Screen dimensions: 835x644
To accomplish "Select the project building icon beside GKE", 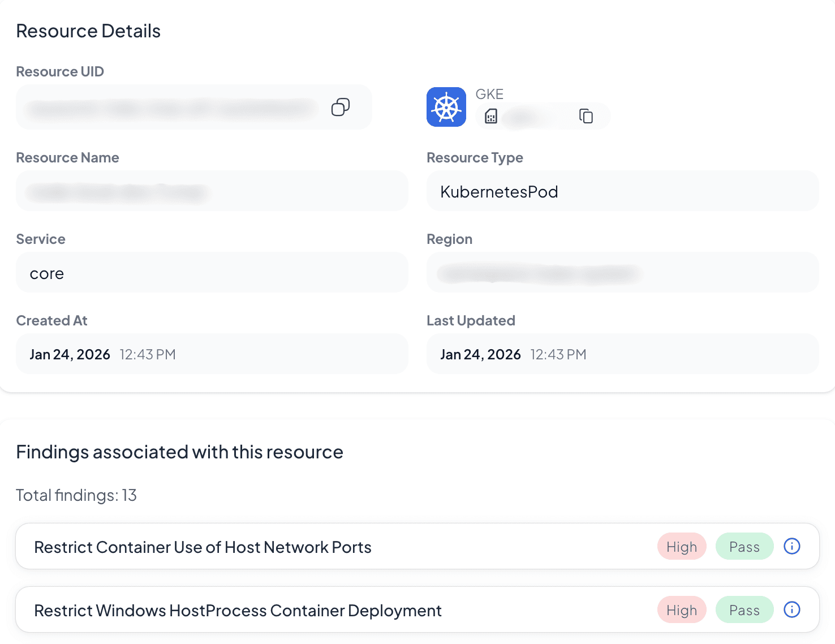I will click(491, 115).
